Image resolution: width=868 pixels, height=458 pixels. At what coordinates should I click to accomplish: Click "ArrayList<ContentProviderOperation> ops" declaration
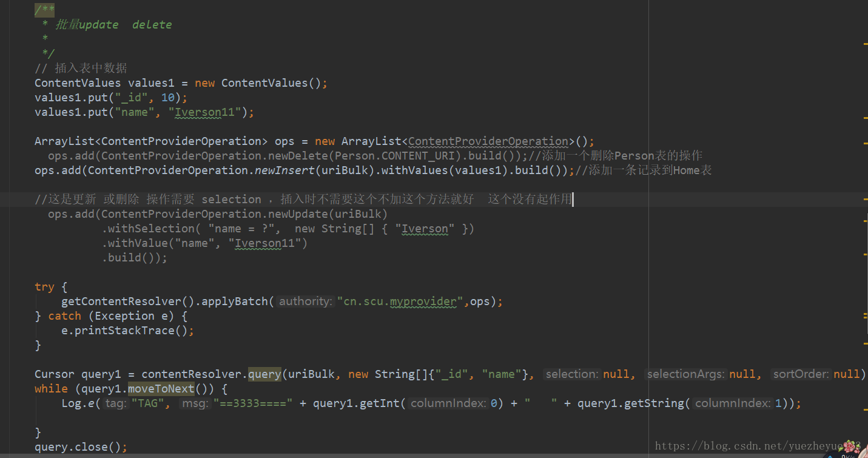pyautogui.click(x=164, y=141)
